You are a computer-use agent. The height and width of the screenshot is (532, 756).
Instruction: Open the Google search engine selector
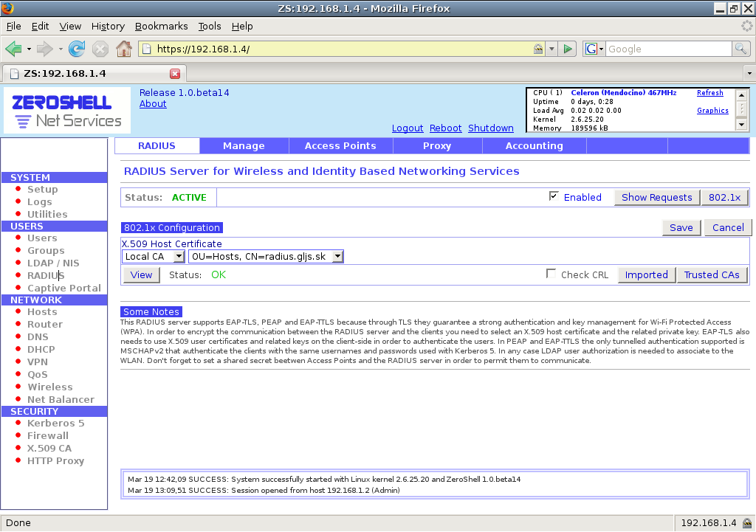[594, 49]
